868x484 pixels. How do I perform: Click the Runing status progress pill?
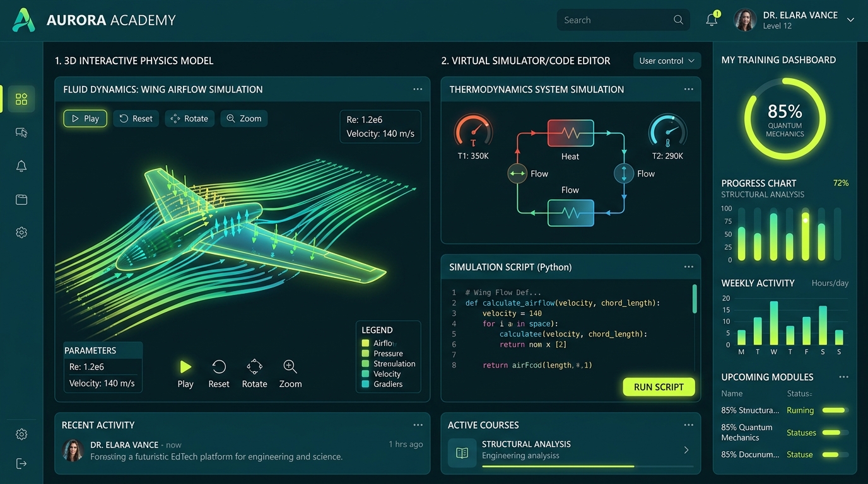835,410
